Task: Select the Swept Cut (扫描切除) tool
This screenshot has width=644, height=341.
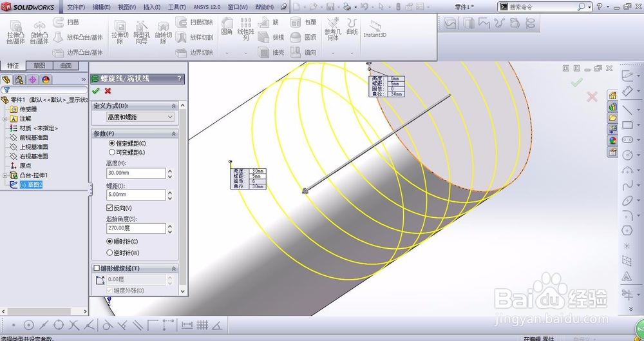Action: 194,22
